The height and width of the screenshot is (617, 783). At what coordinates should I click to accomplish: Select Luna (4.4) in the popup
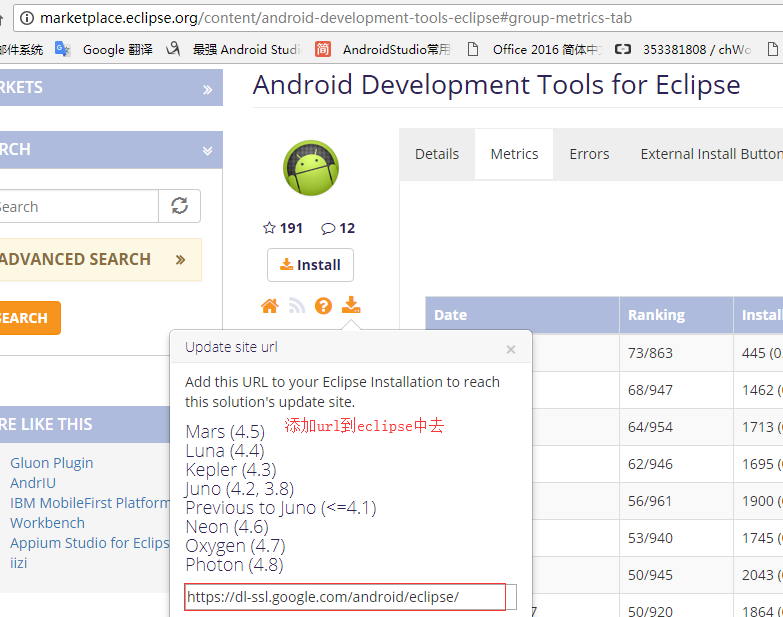(225, 450)
